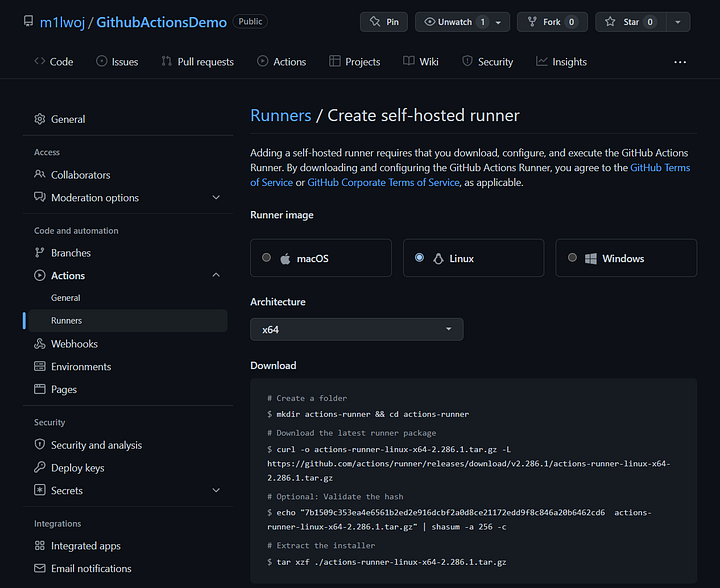Click the tar xzf extract command

click(x=387, y=562)
